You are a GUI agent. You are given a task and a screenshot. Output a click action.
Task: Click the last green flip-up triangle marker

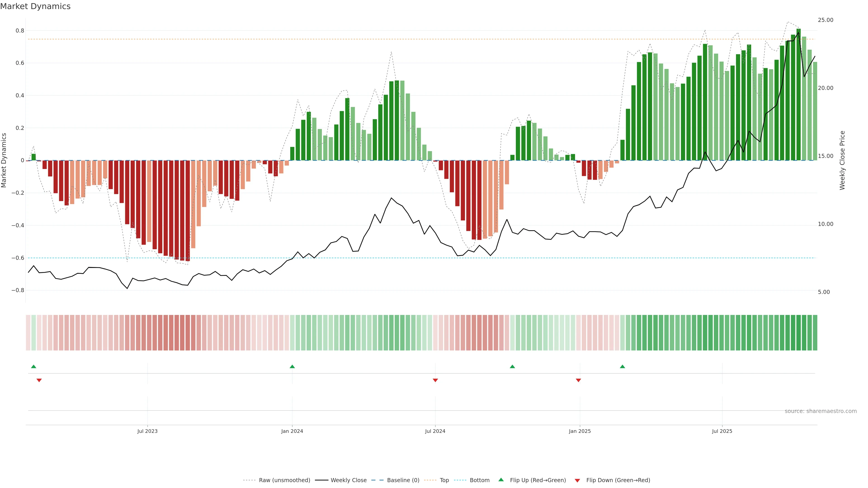click(x=622, y=366)
